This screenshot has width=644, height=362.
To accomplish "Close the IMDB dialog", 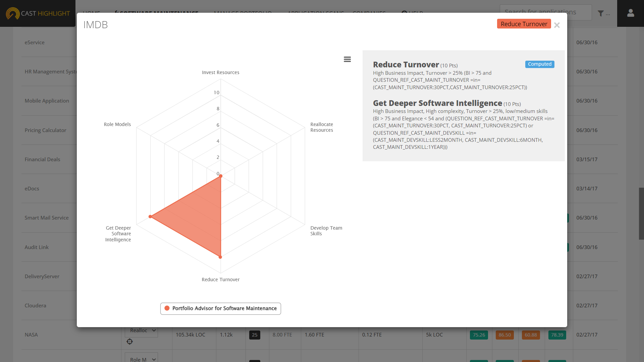I will click(x=557, y=25).
